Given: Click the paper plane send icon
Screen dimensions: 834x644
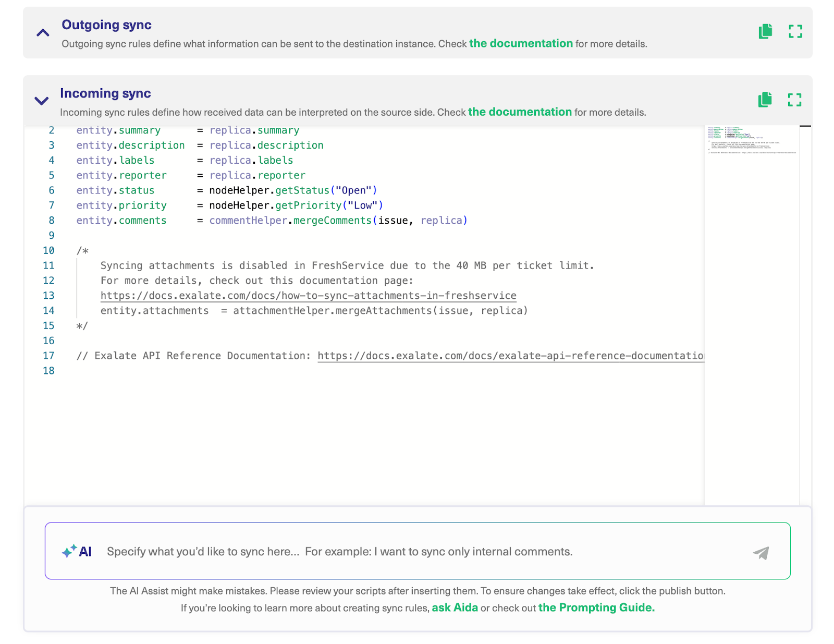Looking at the screenshot, I should point(761,553).
